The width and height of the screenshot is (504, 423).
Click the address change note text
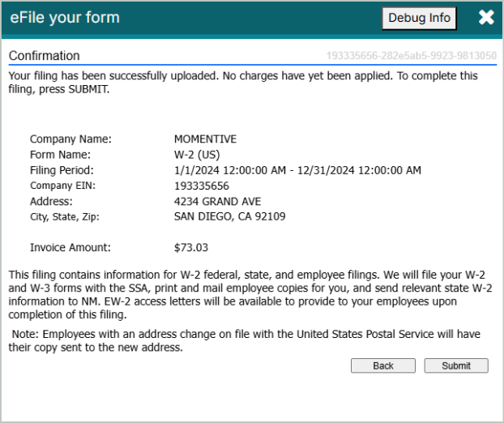[x=251, y=342]
